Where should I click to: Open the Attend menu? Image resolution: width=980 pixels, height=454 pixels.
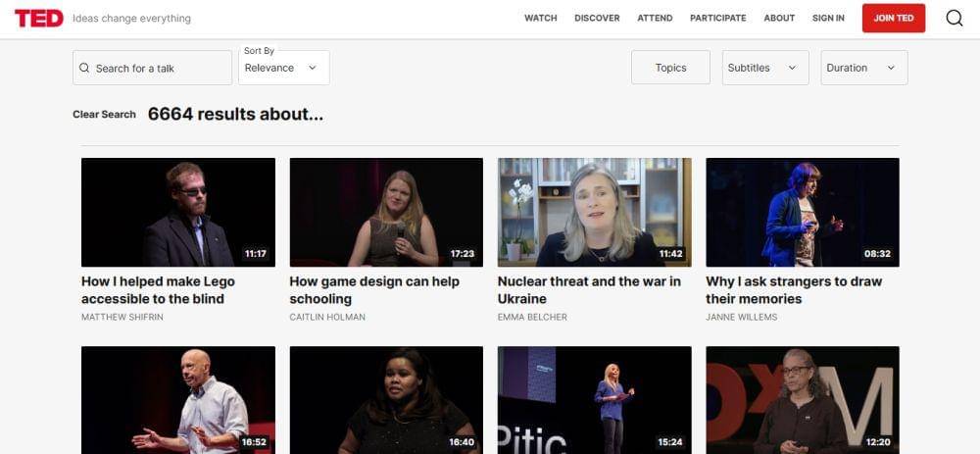(x=655, y=18)
